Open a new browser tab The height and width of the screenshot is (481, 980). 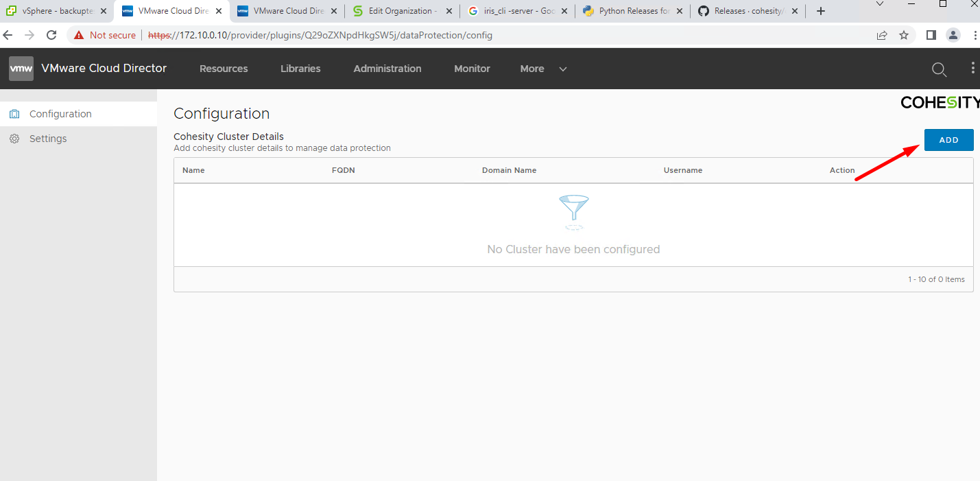click(821, 11)
